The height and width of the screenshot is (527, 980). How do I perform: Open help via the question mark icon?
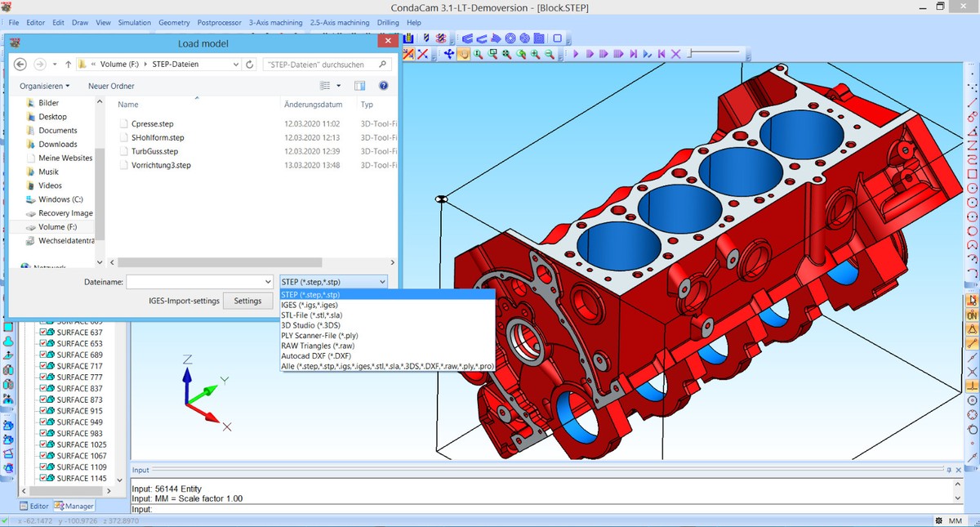click(x=383, y=85)
